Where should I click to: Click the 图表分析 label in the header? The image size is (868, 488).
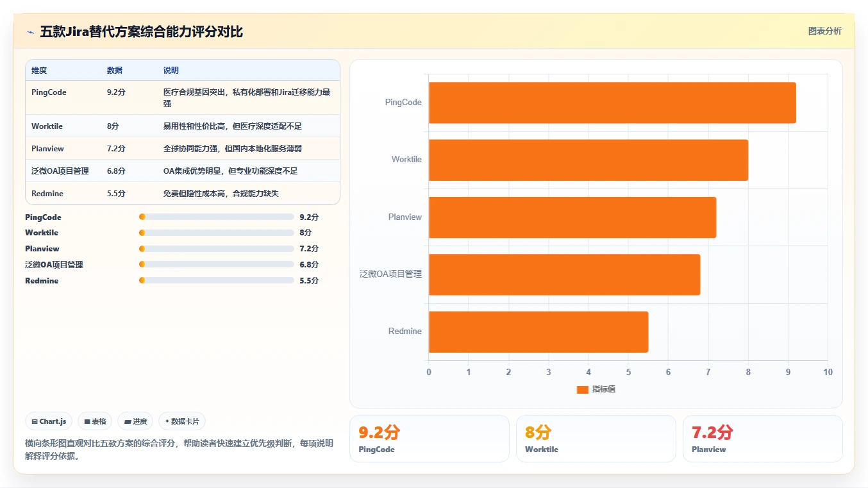click(x=824, y=31)
